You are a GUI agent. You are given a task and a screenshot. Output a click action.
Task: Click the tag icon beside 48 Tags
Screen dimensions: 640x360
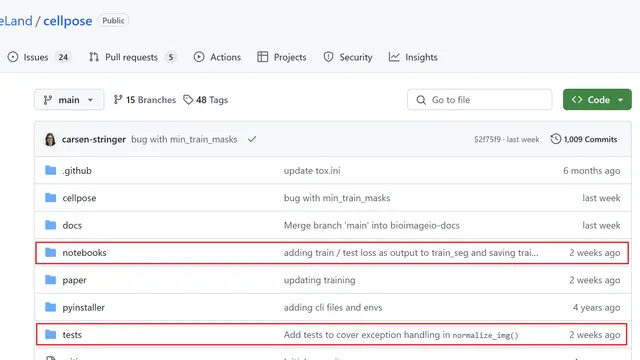point(188,100)
